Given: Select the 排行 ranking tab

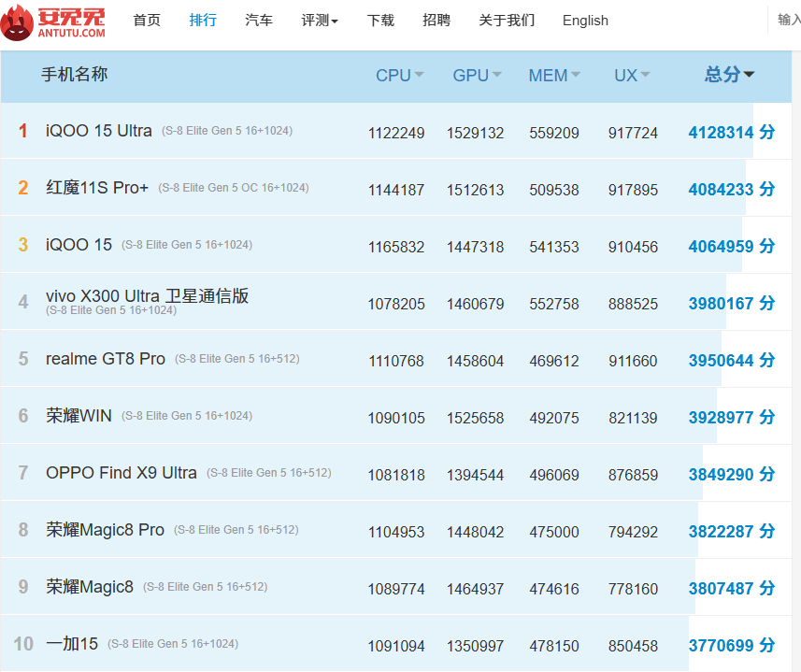Looking at the screenshot, I should [x=203, y=20].
